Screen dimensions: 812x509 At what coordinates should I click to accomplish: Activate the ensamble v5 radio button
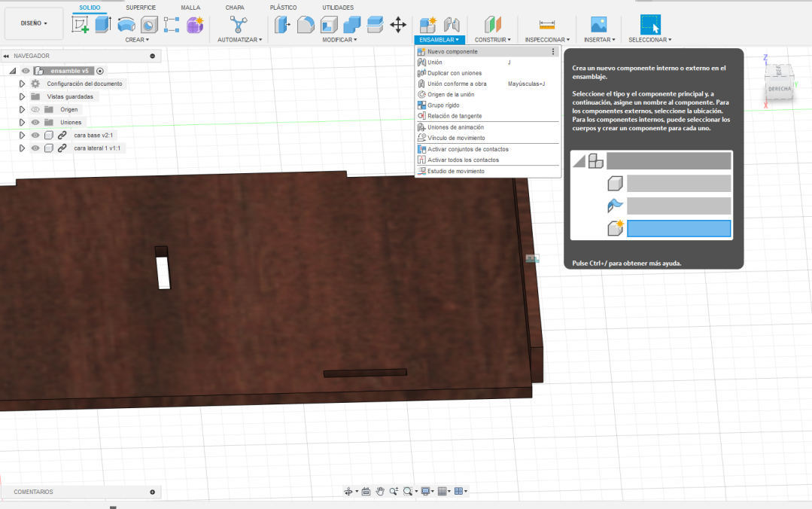100,71
